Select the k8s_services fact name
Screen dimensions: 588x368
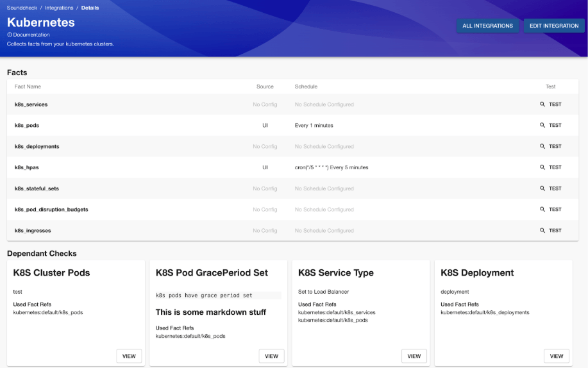[31, 105]
